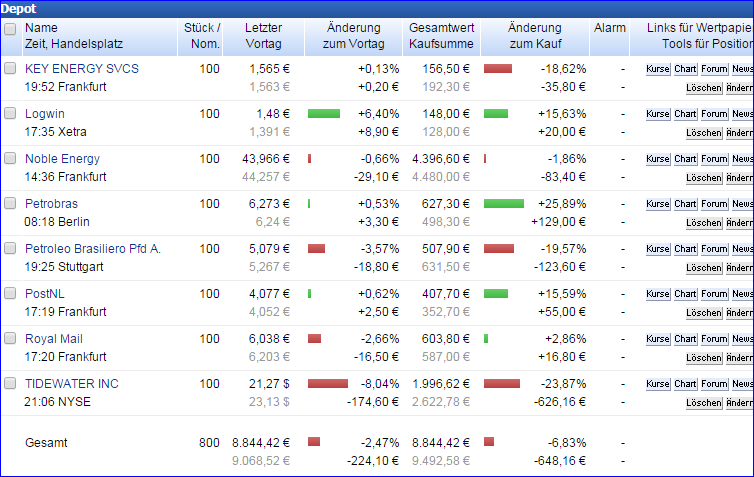
Task: Sort by the Name column header
Action: [x=41, y=28]
